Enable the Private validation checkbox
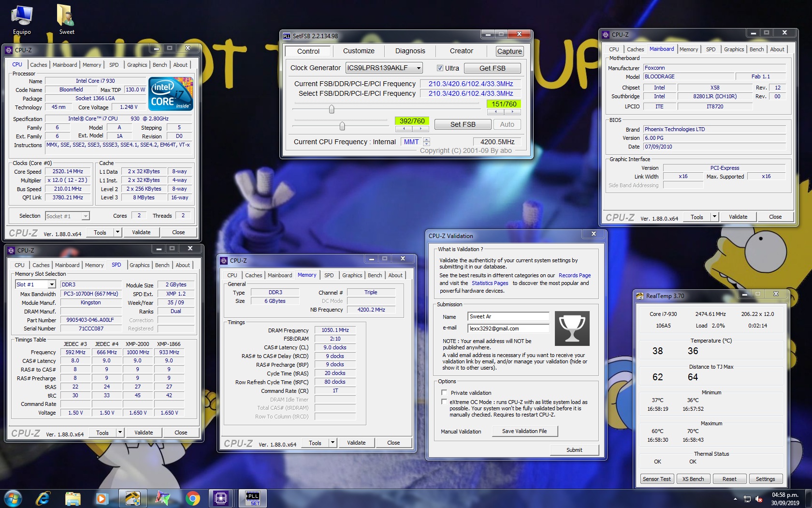 coord(444,392)
